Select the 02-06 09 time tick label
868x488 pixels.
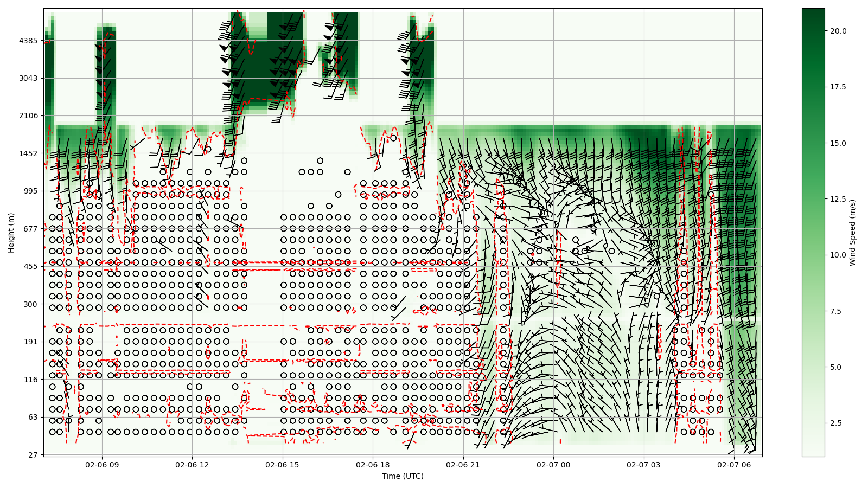click(x=101, y=465)
